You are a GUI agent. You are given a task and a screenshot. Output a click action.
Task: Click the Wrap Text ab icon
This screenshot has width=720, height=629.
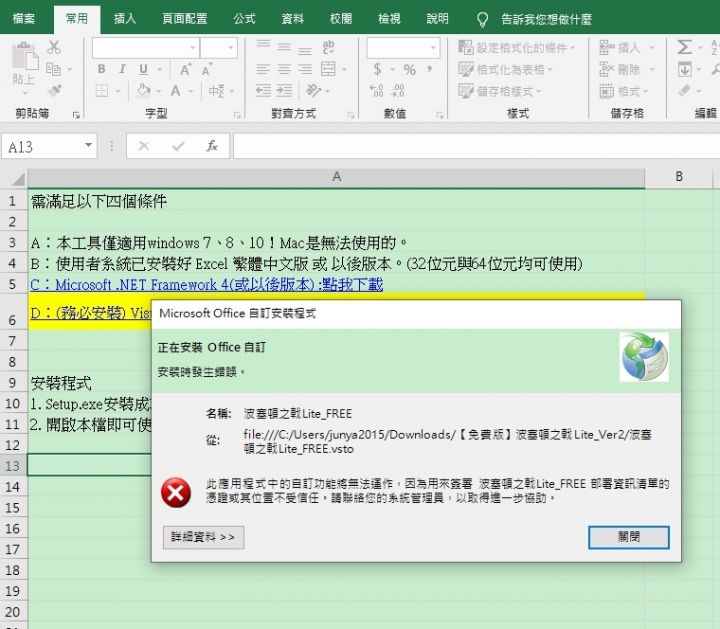pos(328,46)
